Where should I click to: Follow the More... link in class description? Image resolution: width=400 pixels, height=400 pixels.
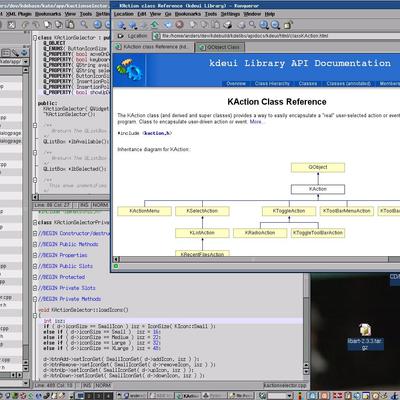[x=257, y=122]
